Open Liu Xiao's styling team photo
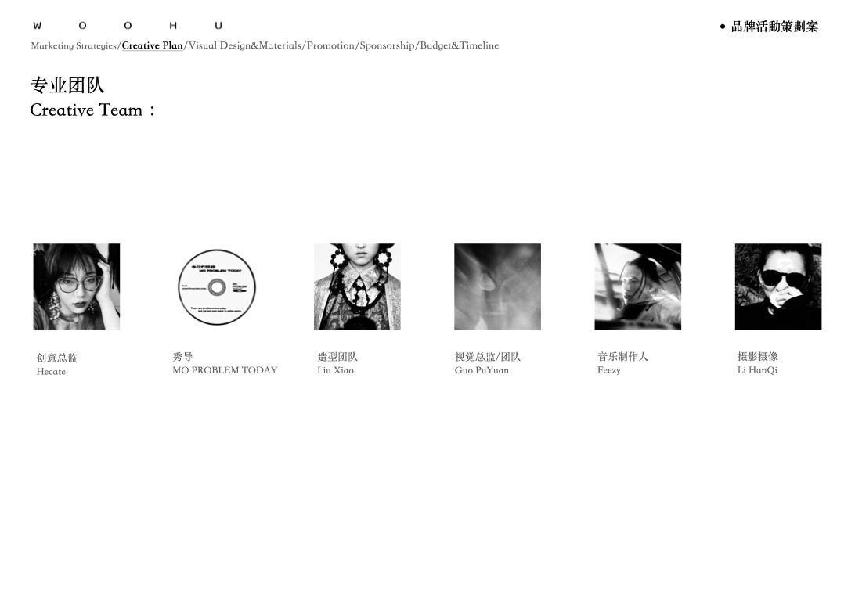 (x=357, y=286)
